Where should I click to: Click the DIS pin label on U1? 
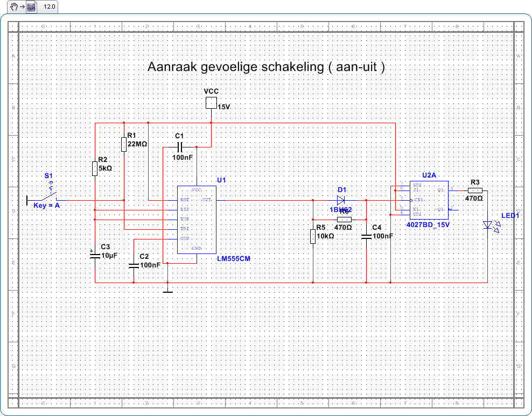[x=185, y=209]
